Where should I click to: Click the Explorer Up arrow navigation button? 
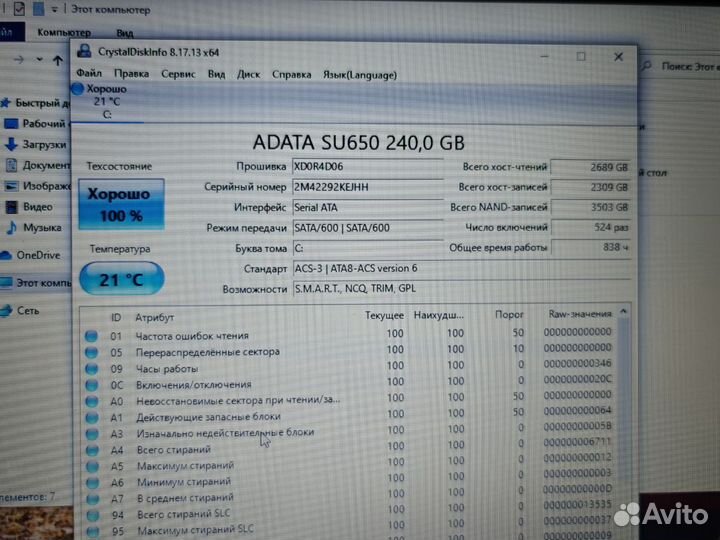[58, 60]
